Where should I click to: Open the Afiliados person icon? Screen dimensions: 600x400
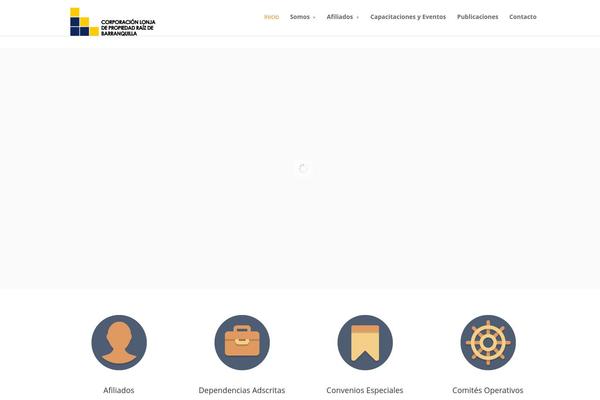pyautogui.click(x=119, y=342)
